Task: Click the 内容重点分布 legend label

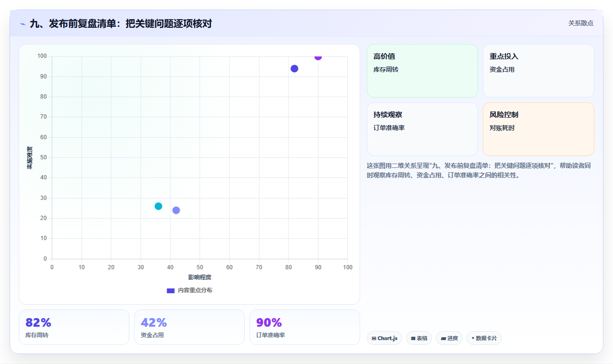Action: point(195,290)
